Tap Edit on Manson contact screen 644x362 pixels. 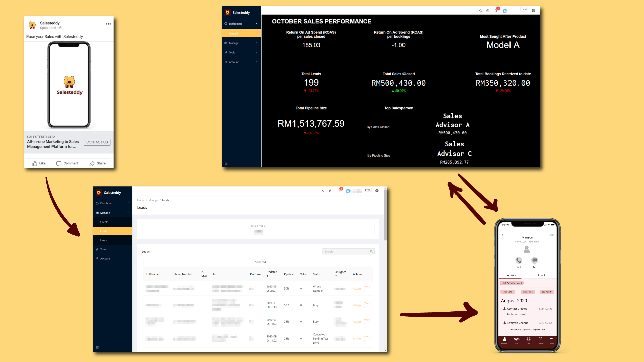[551, 235]
